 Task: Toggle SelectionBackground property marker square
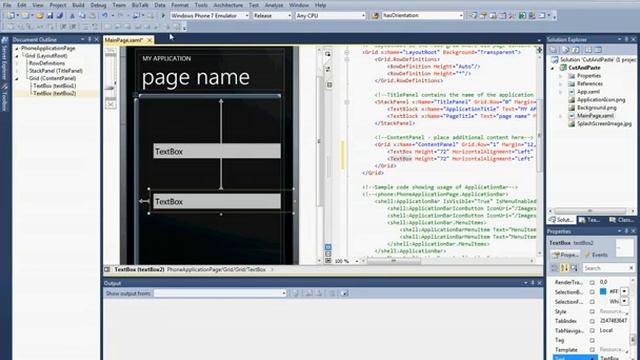click(x=592, y=292)
